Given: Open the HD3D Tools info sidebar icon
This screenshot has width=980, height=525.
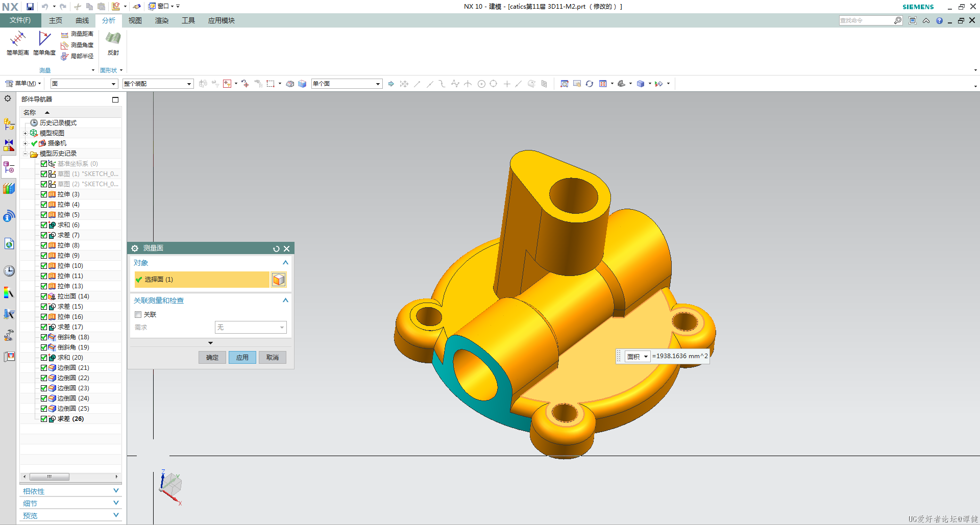Looking at the screenshot, I should [x=9, y=217].
